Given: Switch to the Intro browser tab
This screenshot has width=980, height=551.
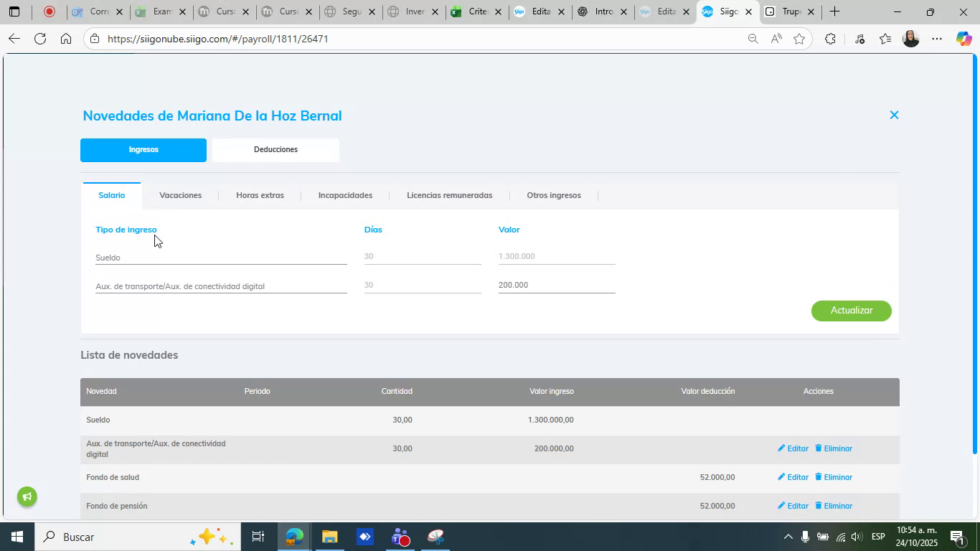Looking at the screenshot, I should (603, 11).
